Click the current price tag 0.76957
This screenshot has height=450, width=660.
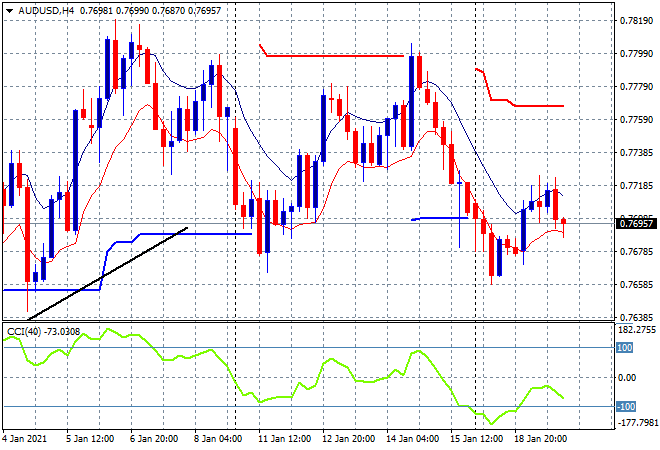tap(636, 224)
